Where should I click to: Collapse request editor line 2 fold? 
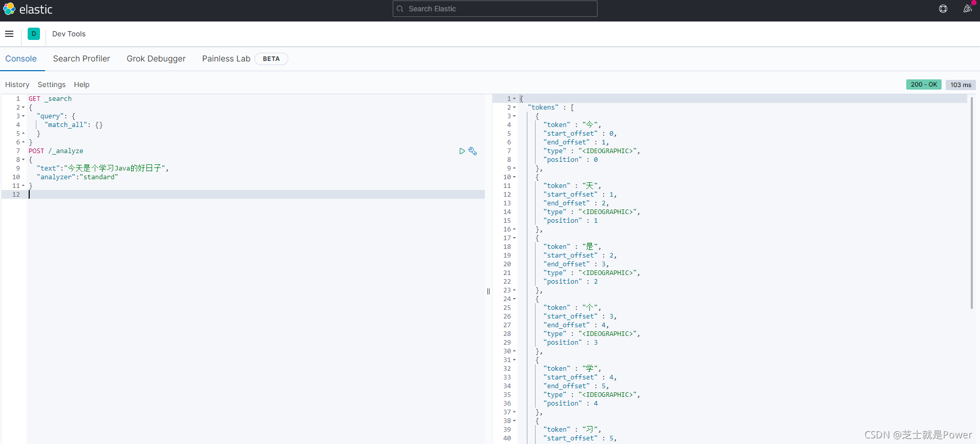23,108
